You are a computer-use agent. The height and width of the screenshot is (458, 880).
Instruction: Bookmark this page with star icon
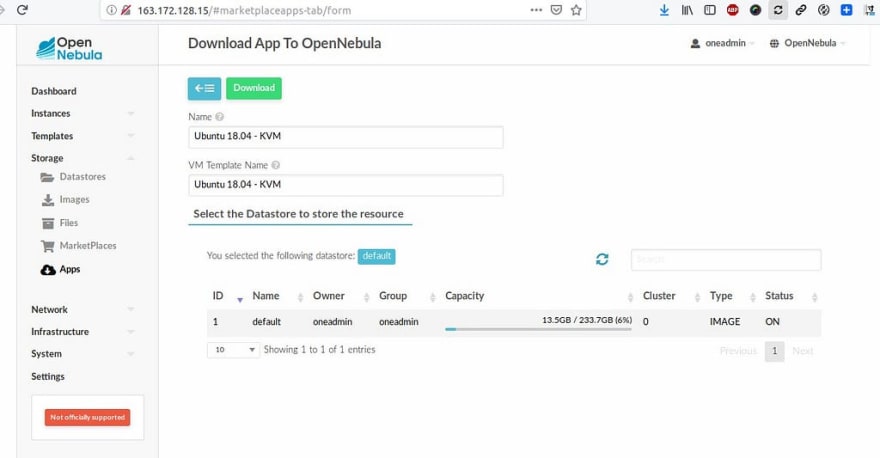[x=576, y=10]
